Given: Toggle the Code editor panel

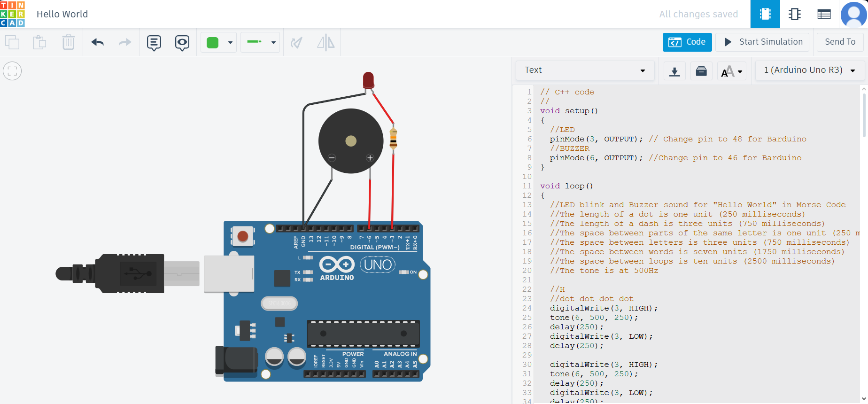Looking at the screenshot, I should coord(687,42).
